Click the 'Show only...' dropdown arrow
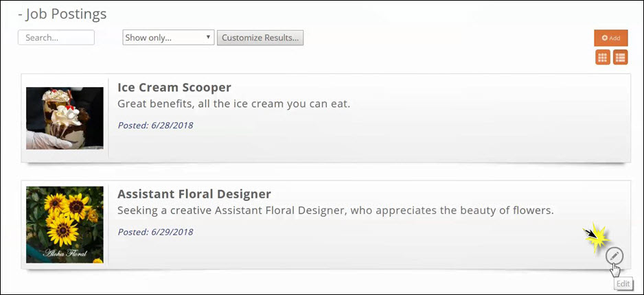 click(x=208, y=38)
